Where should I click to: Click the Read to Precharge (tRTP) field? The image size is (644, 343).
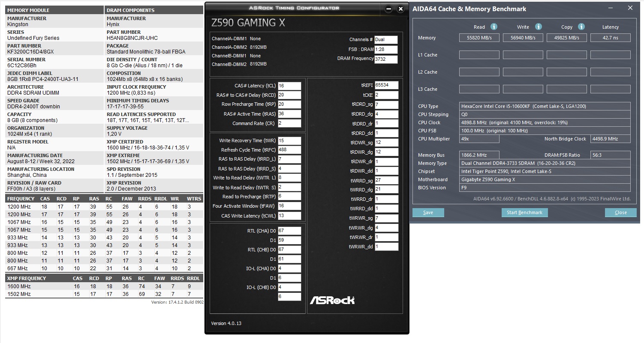pyautogui.click(x=289, y=197)
